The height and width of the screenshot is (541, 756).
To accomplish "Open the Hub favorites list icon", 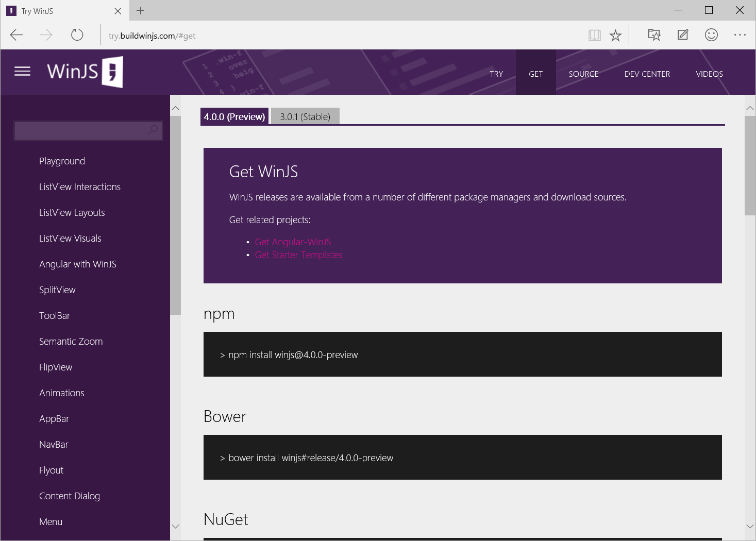I will pyautogui.click(x=654, y=35).
